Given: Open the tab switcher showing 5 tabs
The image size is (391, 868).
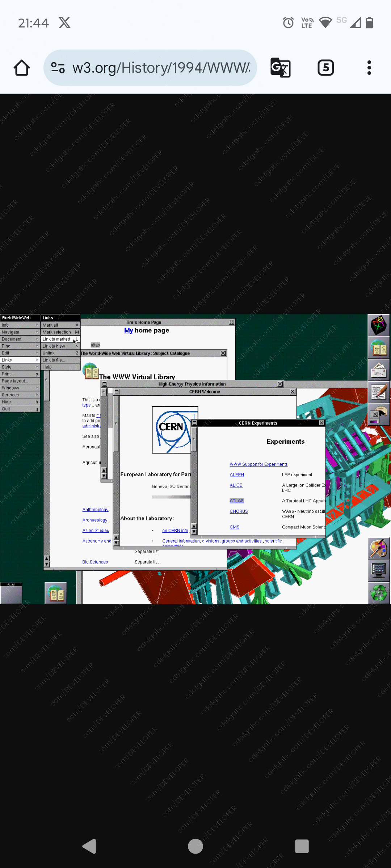Looking at the screenshot, I should pyautogui.click(x=325, y=68).
